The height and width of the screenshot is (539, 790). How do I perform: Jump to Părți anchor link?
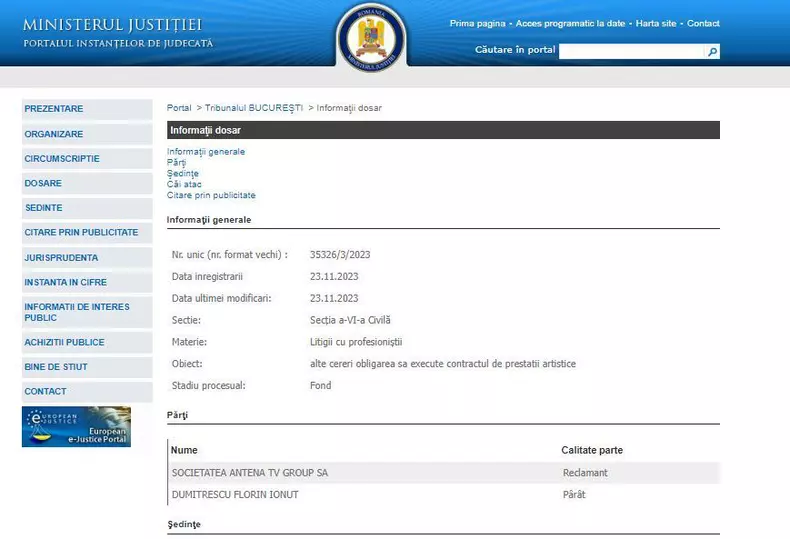coord(176,162)
